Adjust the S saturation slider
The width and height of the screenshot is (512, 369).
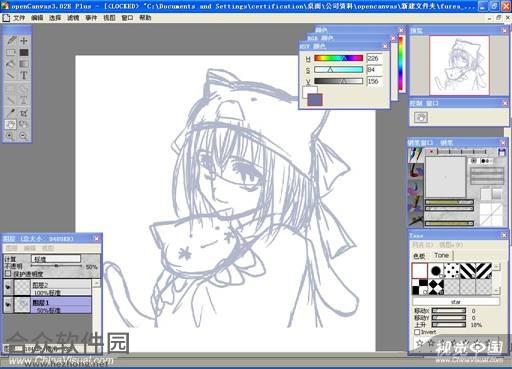point(338,69)
